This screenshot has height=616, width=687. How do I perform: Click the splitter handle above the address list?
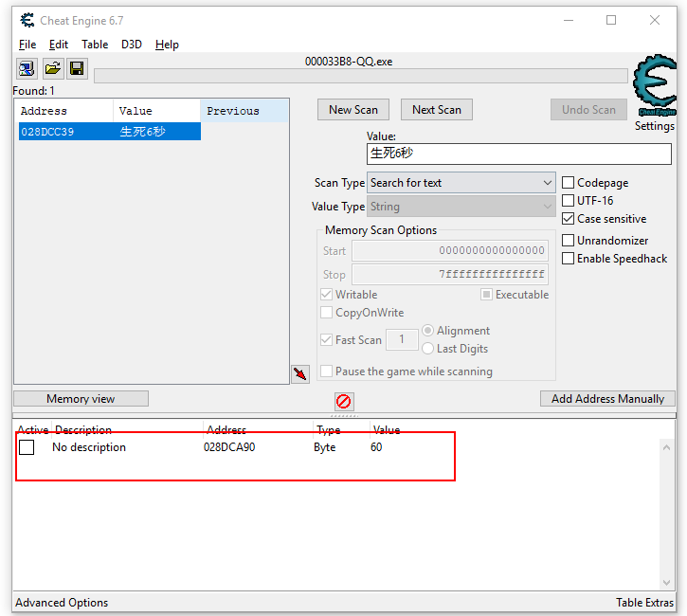coord(344,415)
